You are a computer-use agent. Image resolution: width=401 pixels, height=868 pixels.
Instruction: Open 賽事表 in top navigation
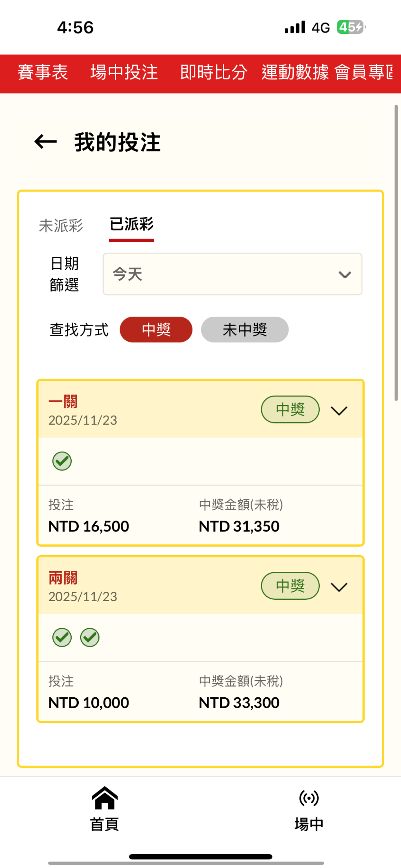pos(43,72)
